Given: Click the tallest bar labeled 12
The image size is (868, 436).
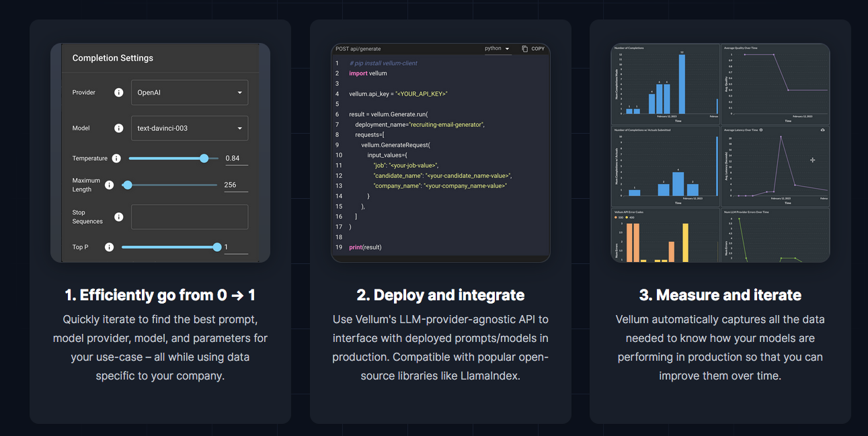Looking at the screenshot, I should click(682, 84).
